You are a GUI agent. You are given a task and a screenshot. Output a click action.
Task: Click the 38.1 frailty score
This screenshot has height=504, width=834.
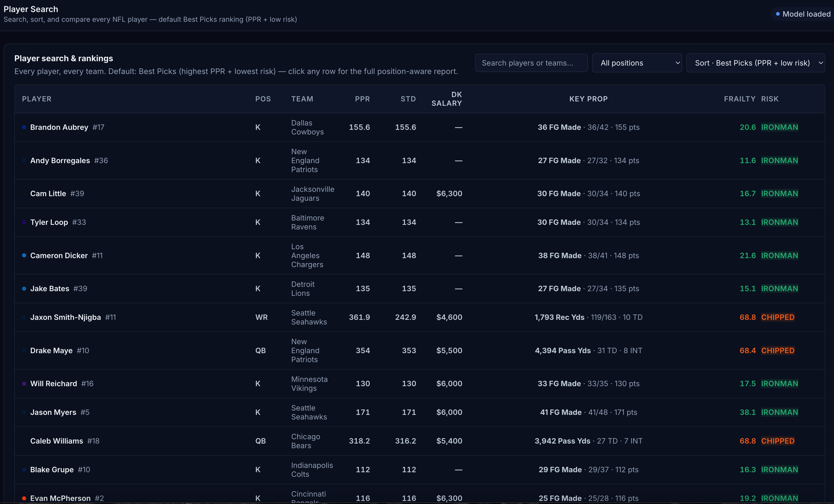(x=747, y=412)
